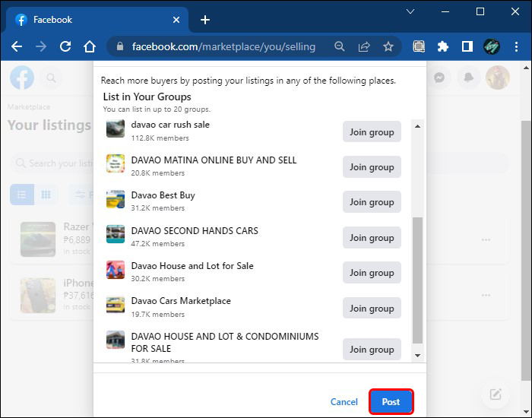Image resolution: width=532 pixels, height=418 pixels.
Task: Open the tab search chevron dropdown
Action: (410, 11)
